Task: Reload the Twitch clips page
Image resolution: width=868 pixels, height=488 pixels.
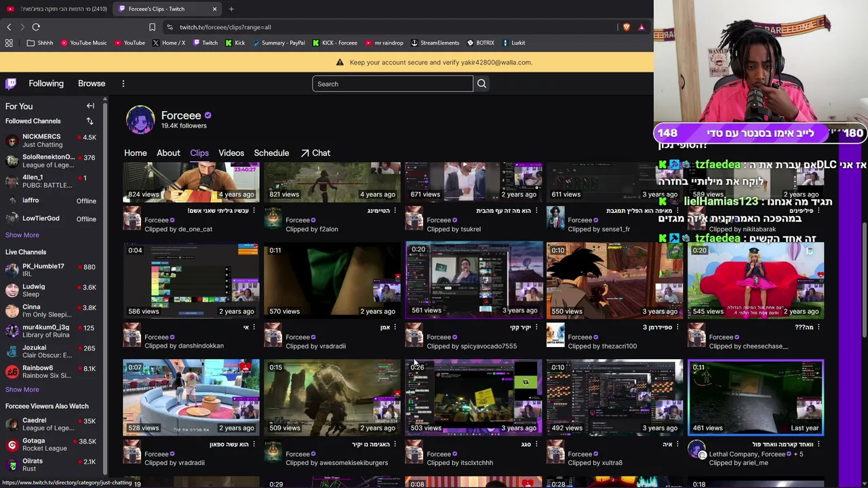Action: (36, 27)
